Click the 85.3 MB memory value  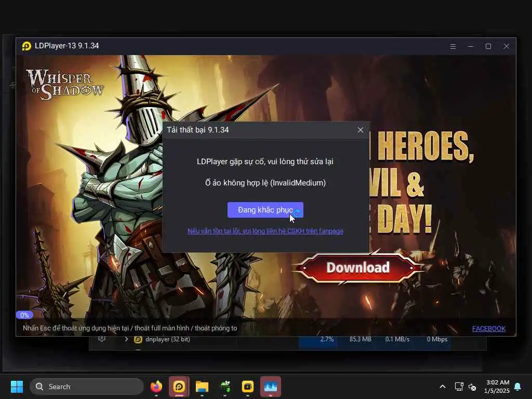coord(361,339)
